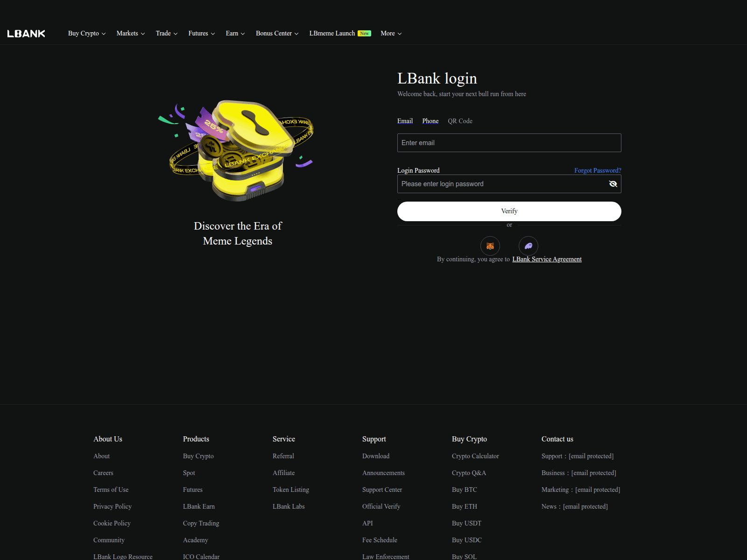Open About link in footer
This screenshot has width=747, height=560.
101,456
